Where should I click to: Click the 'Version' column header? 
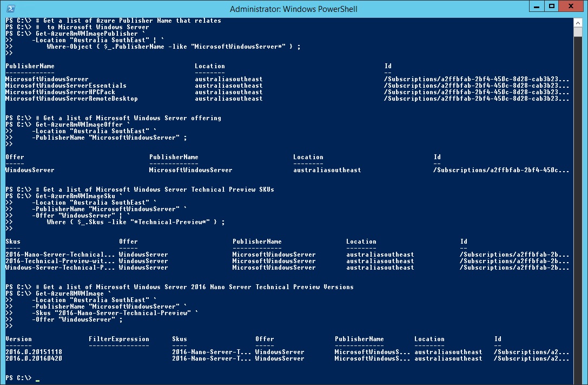click(x=18, y=339)
